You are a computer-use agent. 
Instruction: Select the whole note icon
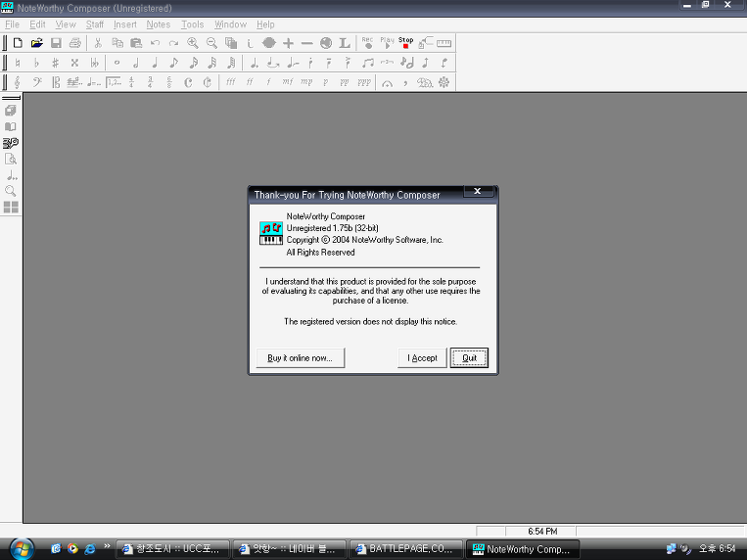117,63
